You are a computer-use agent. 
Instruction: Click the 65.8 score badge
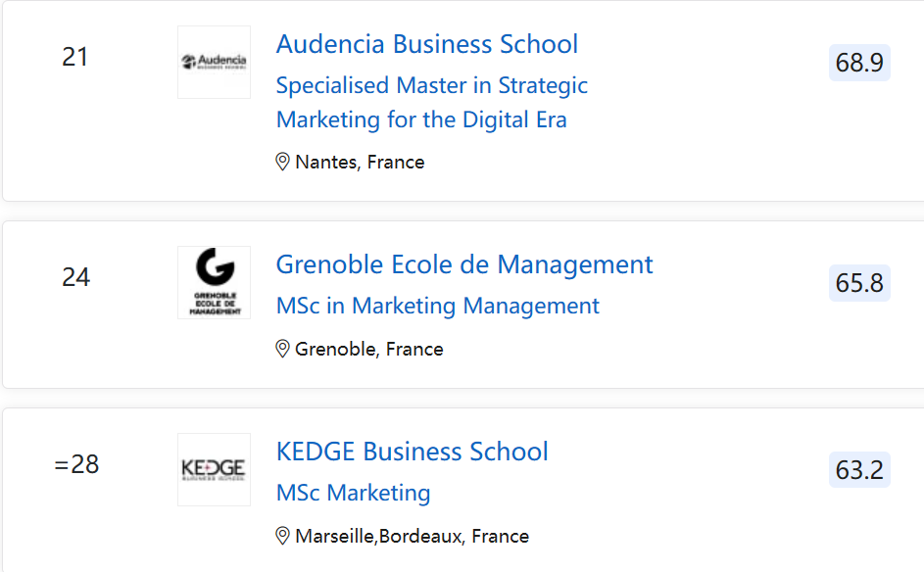[x=859, y=283]
